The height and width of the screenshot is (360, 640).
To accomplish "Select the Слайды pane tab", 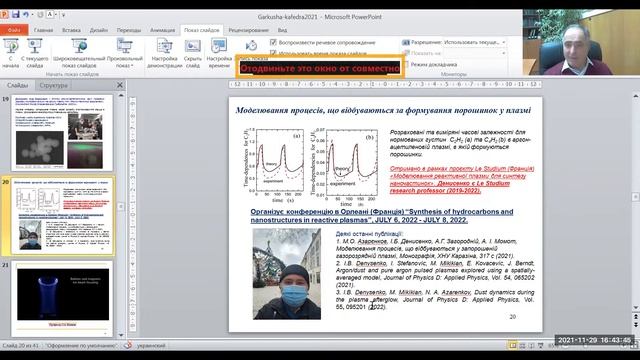I will (18, 85).
